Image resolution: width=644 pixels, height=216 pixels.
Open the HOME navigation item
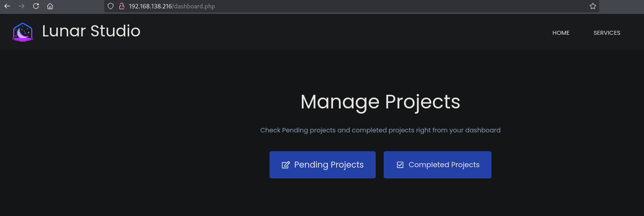561,33
